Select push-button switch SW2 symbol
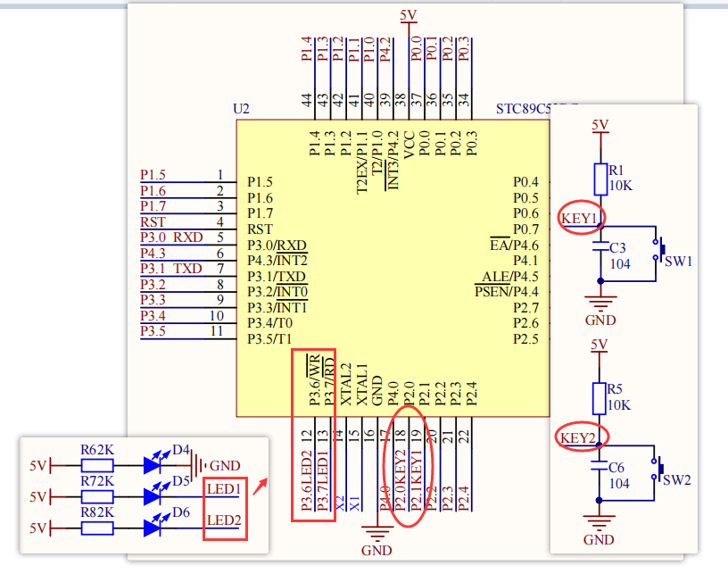 point(658,469)
